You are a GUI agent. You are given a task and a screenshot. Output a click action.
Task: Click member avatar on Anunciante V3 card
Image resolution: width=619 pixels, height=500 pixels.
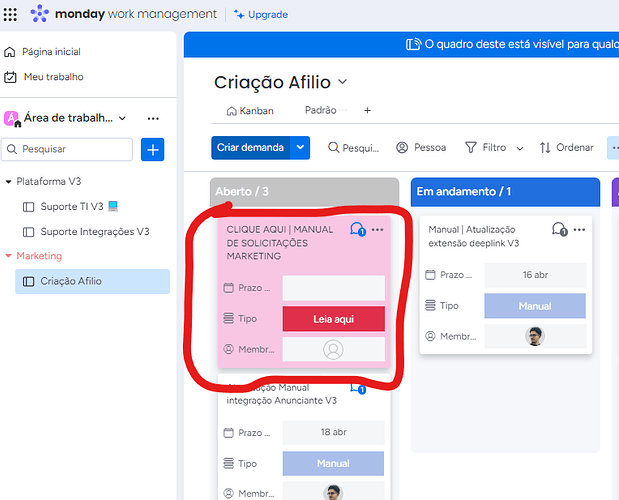(334, 493)
